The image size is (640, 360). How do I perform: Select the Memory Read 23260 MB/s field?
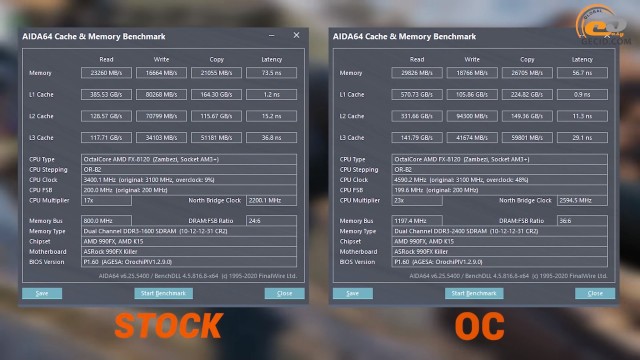coord(106,73)
